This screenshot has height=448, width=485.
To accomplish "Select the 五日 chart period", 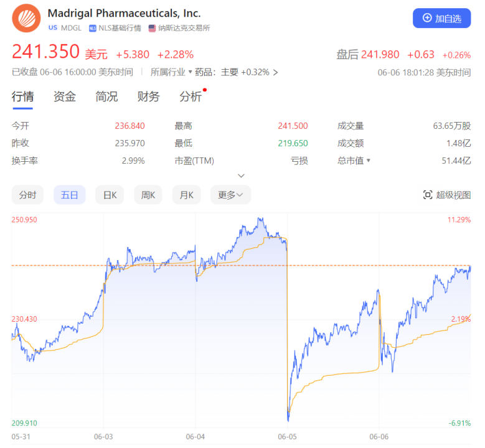I will pyautogui.click(x=69, y=195).
